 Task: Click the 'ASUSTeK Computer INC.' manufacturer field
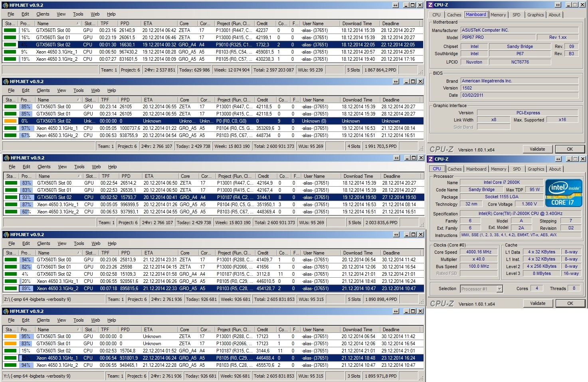click(519, 30)
